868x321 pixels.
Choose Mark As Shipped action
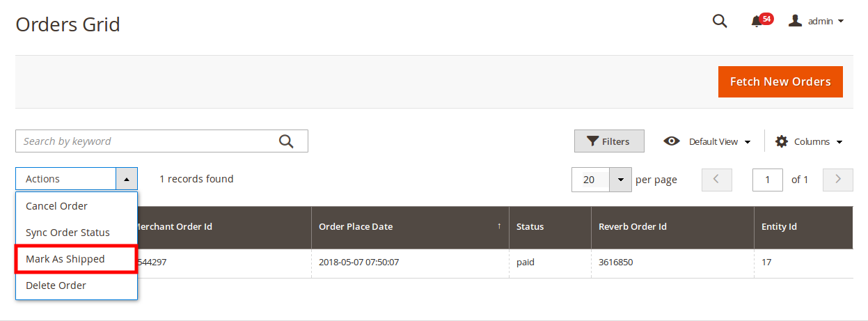point(65,259)
